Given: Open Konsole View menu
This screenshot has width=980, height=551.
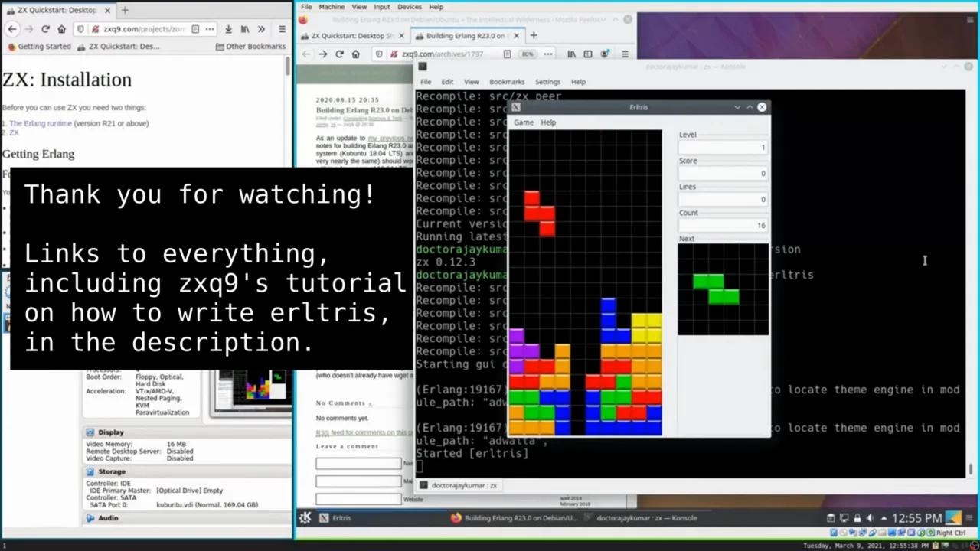Looking at the screenshot, I should [471, 82].
